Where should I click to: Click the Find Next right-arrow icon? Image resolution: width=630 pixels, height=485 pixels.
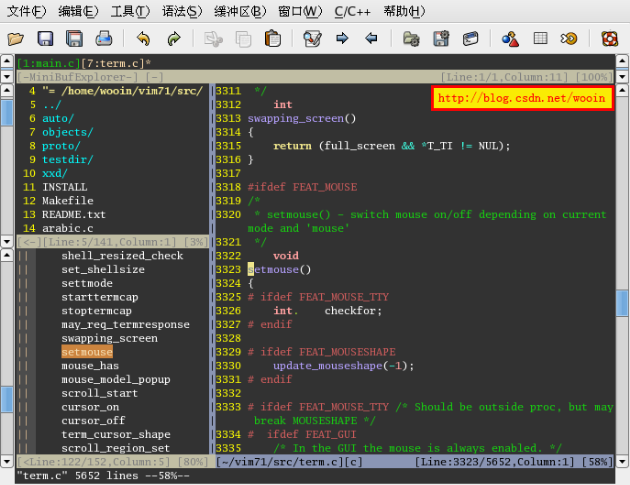pos(342,39)
